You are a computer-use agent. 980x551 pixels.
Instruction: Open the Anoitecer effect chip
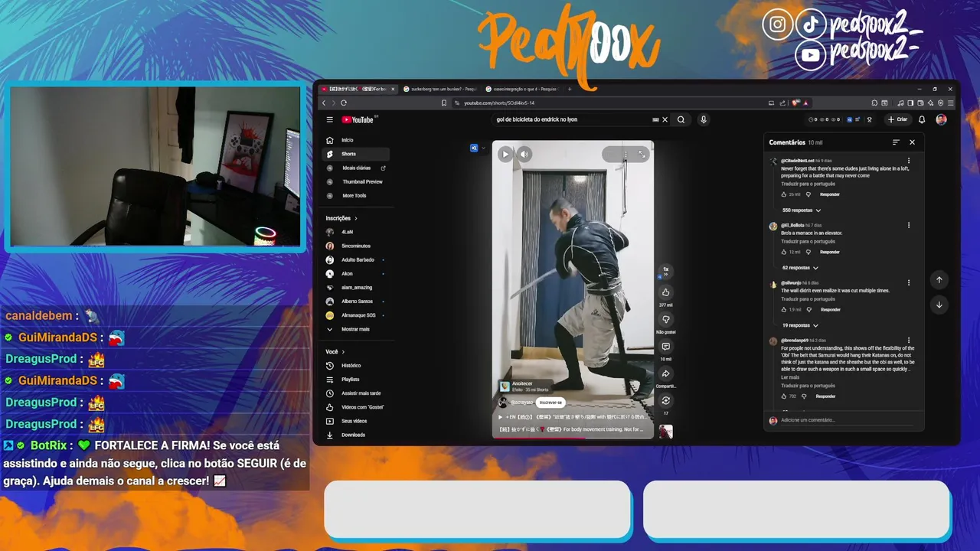click(524, 386)
